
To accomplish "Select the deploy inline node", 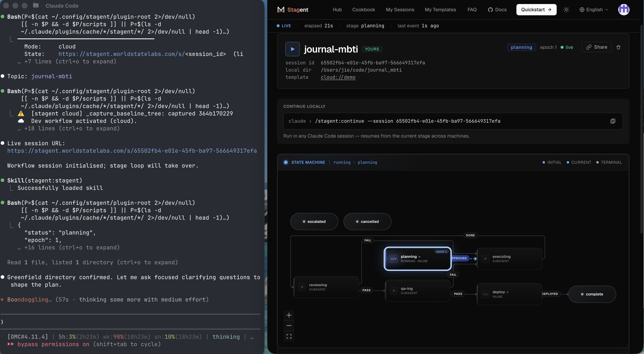I will click(509, 294).
